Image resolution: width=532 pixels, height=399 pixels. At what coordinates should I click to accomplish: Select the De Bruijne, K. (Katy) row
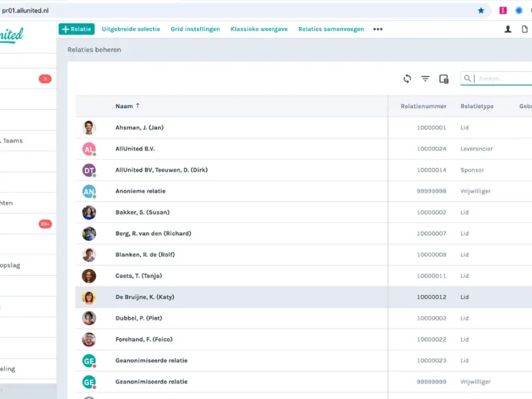click(x=145, y=297)
